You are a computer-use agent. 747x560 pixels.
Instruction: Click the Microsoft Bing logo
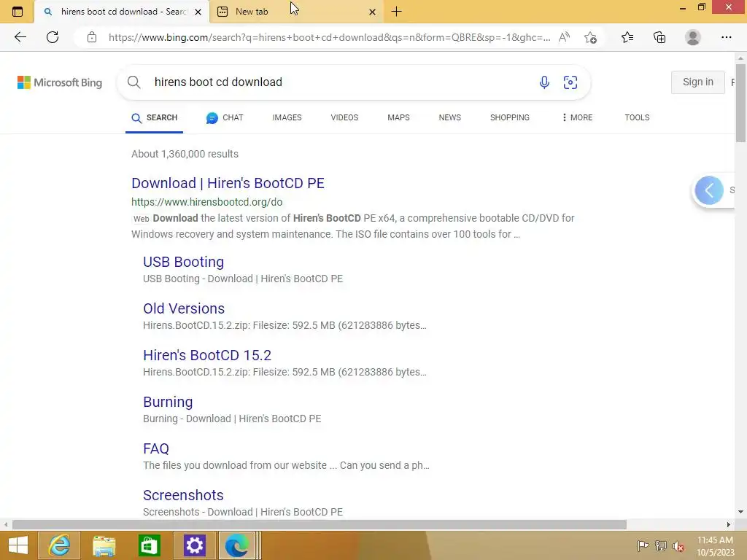[x=60, y=82]
